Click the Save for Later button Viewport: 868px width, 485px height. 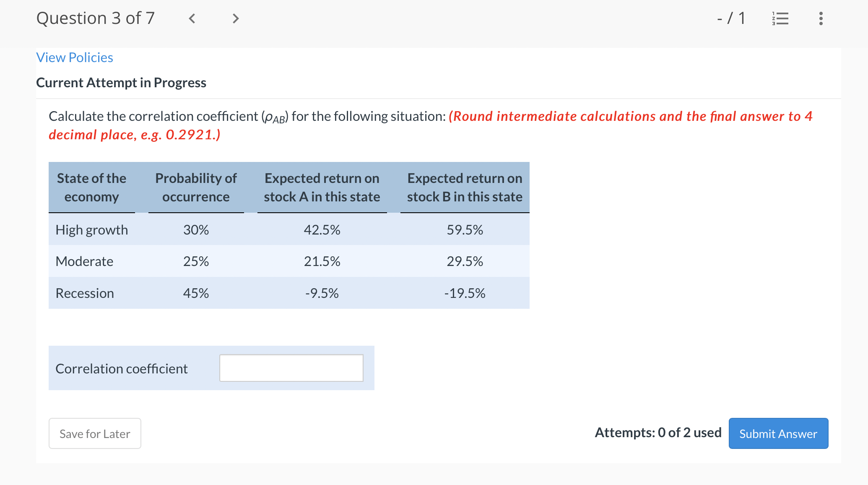(x=94, y=433)
